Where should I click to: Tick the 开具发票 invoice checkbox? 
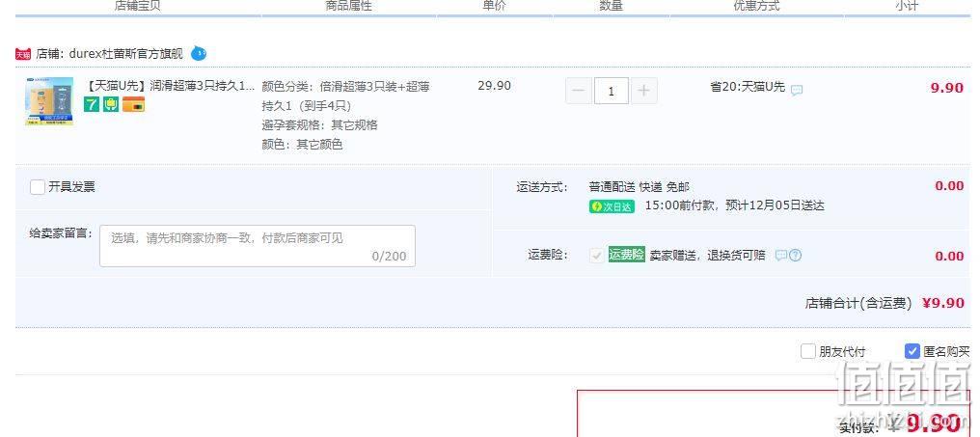(x=38, y=187)
